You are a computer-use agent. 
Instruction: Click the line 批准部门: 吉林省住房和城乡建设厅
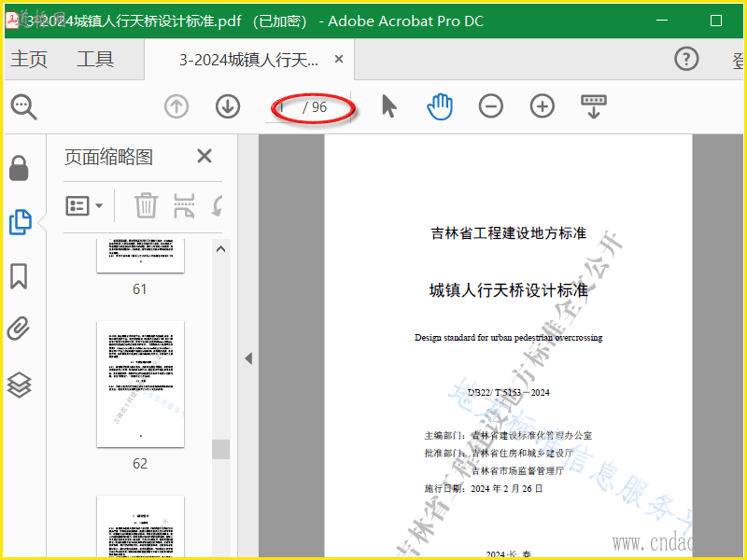[x=499, y=453]
